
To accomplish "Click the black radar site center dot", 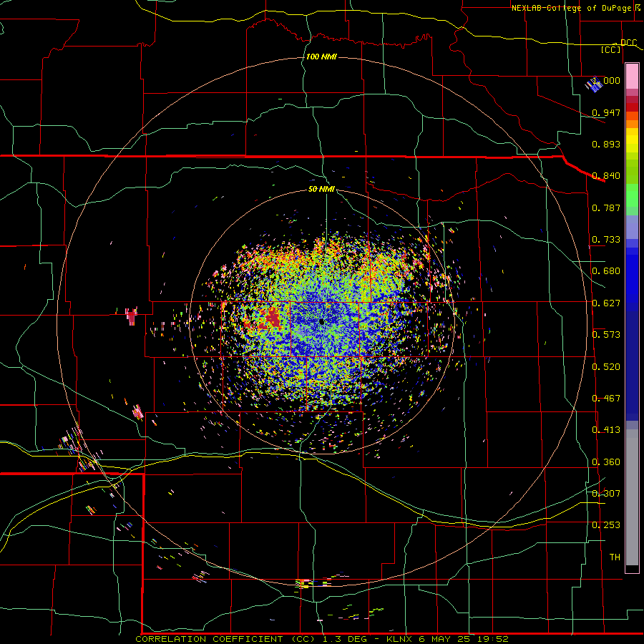I will tap(321, 322).
